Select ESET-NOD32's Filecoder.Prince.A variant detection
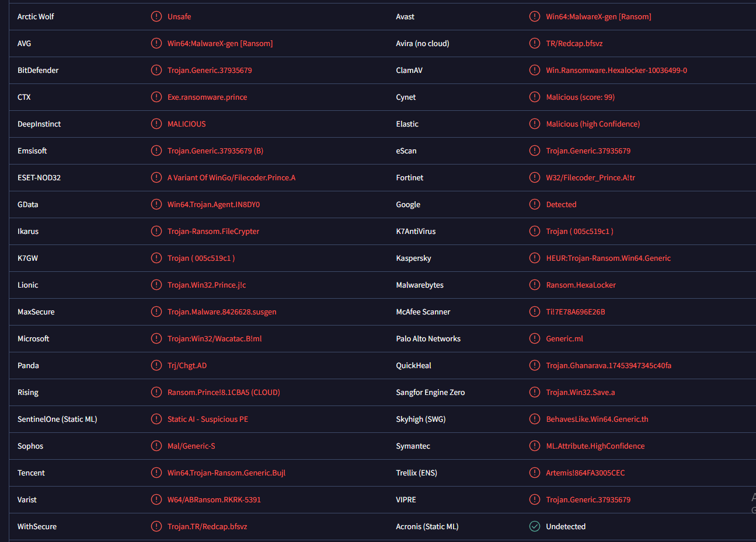756x542 pixels. [231, 177]
